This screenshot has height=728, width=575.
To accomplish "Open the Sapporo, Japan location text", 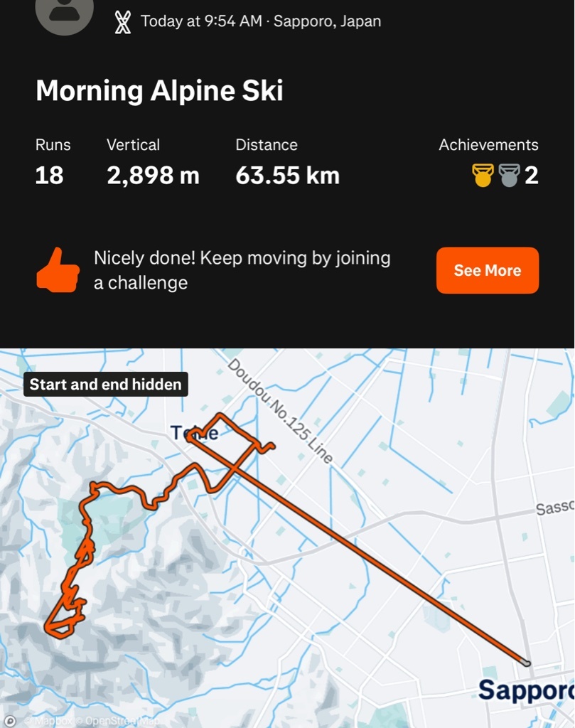I will point(327,21).
